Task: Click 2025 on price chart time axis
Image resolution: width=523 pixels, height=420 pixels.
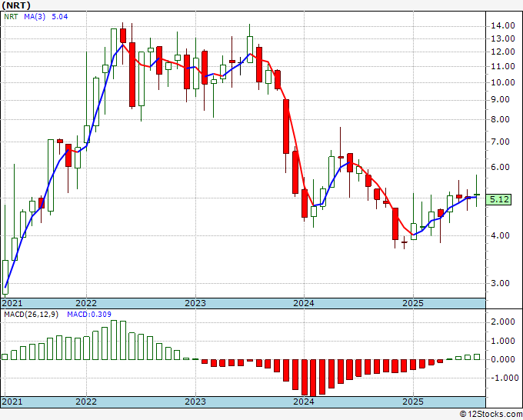Action: [413, 303]
